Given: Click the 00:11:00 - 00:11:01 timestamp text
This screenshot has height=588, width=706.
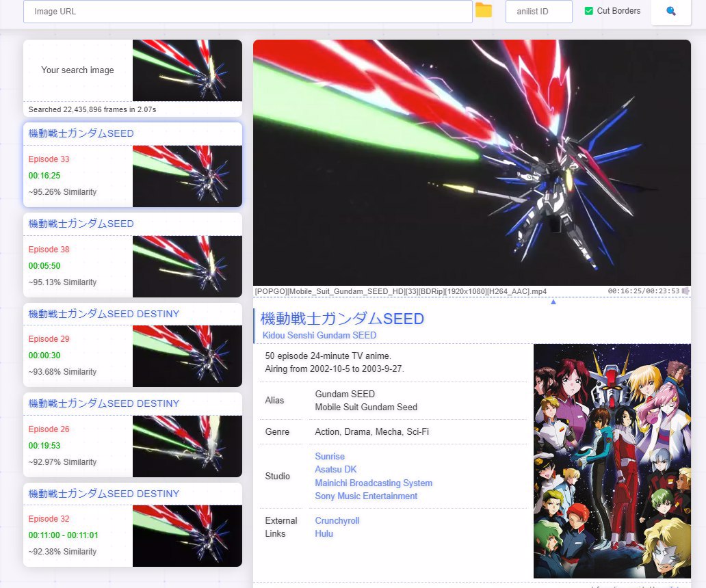Looking at the screenshot, I should pyautogui.click(x=63, y=535).
